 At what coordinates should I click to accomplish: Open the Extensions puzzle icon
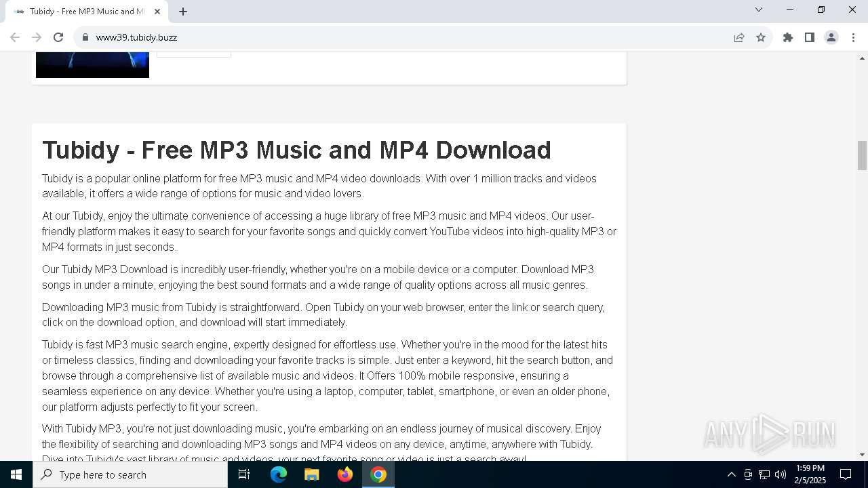click(x=788, y=37)
